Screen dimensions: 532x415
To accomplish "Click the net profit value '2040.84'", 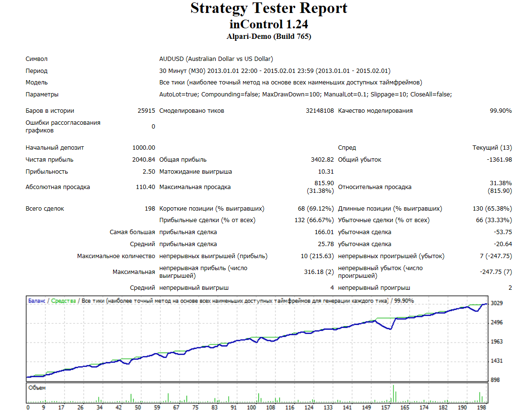I will coord(143,160).
